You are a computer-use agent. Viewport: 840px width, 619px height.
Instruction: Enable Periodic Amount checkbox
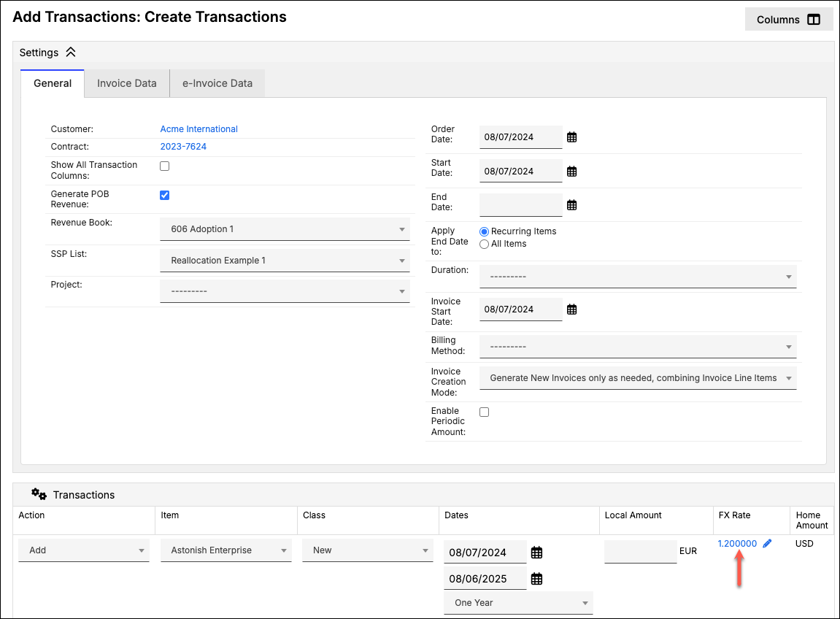tap(485, 412)
